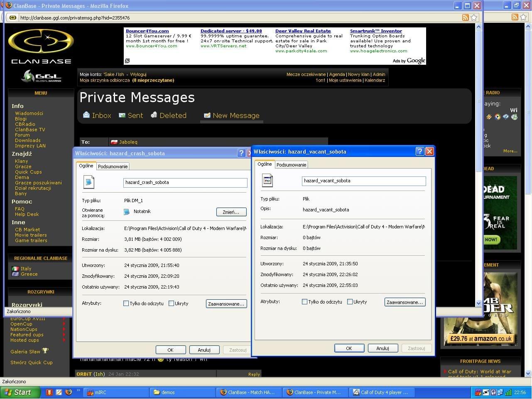Click network signal icon in system tray

(508, 392)
